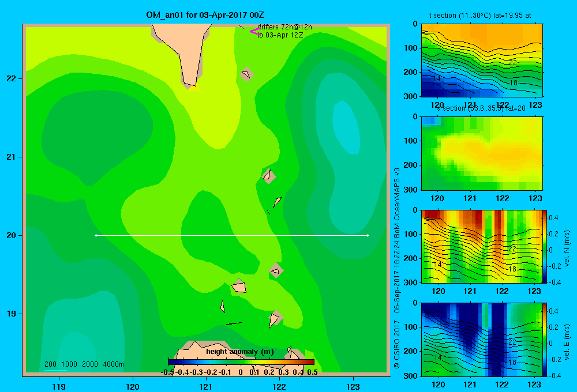Click the 't section (11..30°C)' panel title
Viewport: 577px width, 392px height.
pyautogui.click(x=480, y=16)
